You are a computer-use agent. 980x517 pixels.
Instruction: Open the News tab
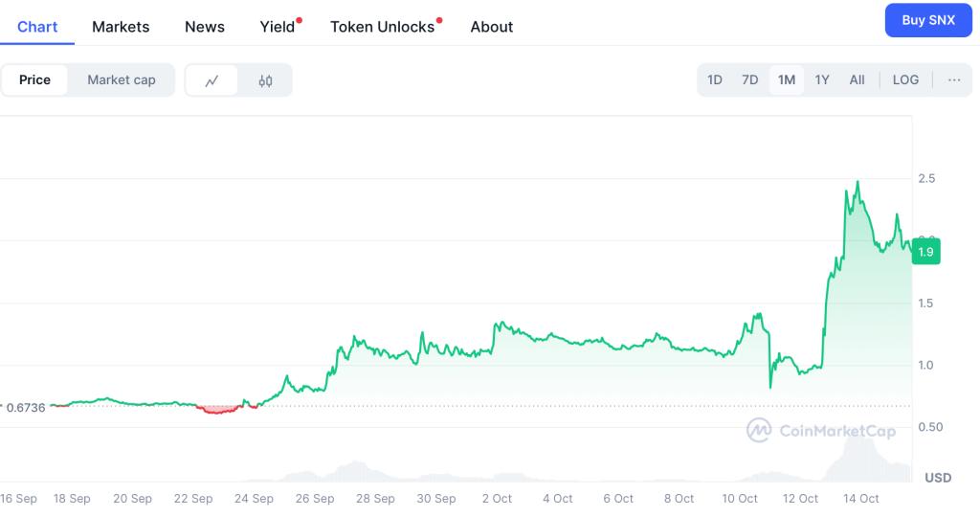coord(205,27)
